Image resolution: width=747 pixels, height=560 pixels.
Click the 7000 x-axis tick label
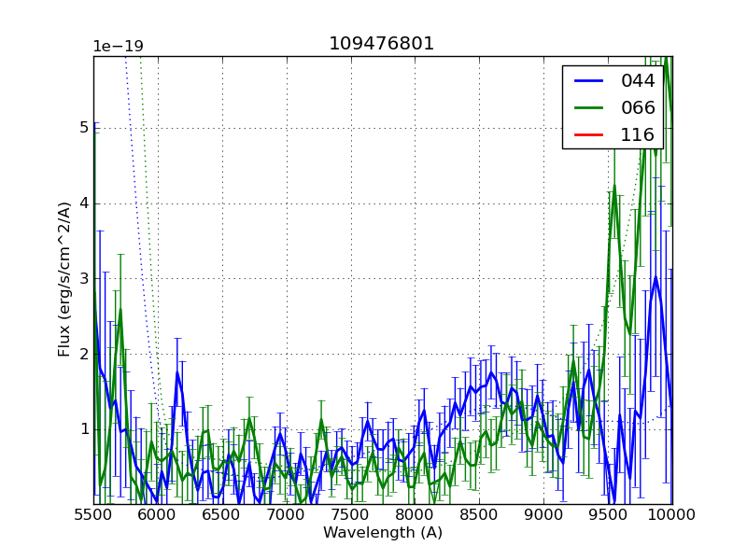coord(287,515)
